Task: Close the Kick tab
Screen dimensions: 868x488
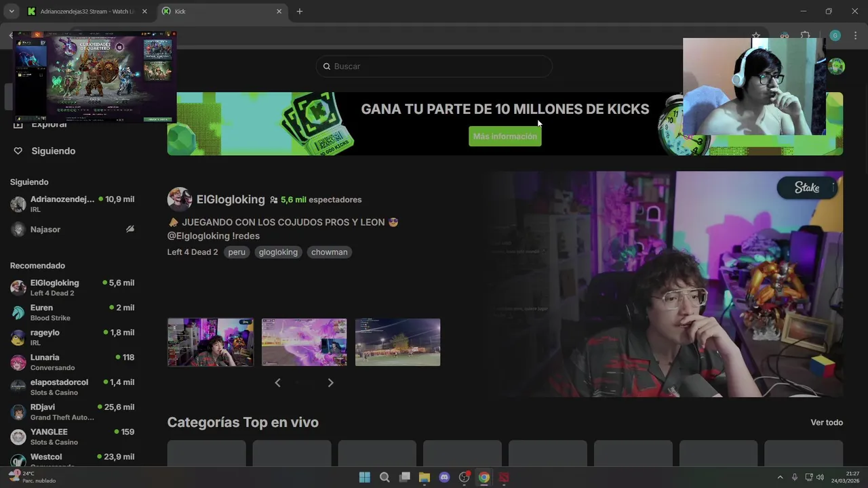Action: 279,12
